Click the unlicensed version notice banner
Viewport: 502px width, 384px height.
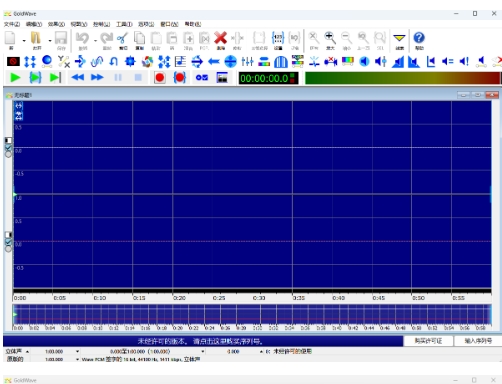point(203,341)
